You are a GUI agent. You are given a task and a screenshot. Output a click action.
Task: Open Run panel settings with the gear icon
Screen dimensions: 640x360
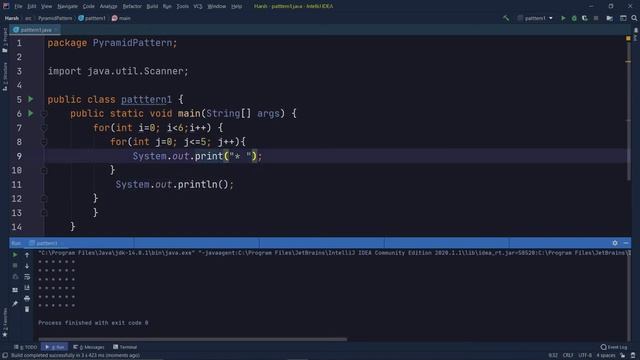point(615,243)
